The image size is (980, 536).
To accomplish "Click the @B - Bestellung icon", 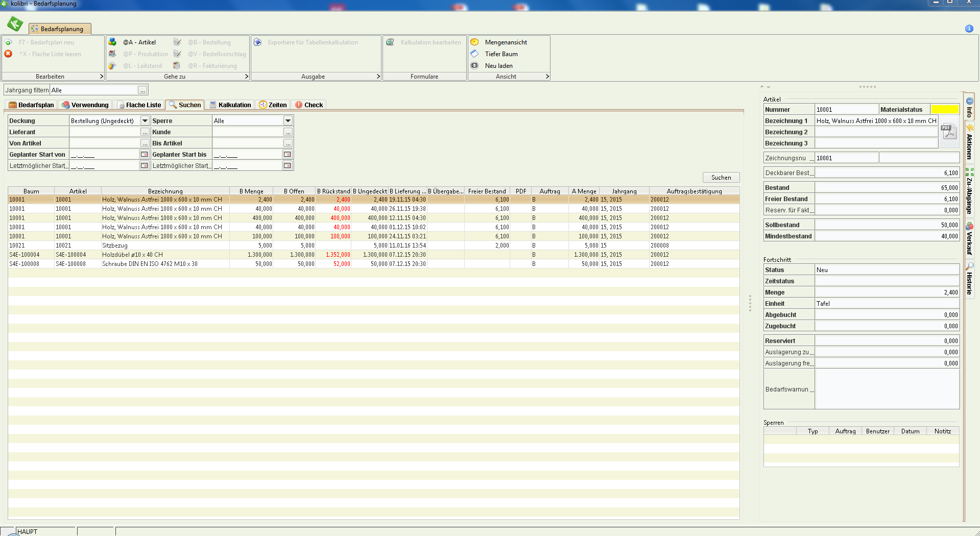I will coord(177,42).
